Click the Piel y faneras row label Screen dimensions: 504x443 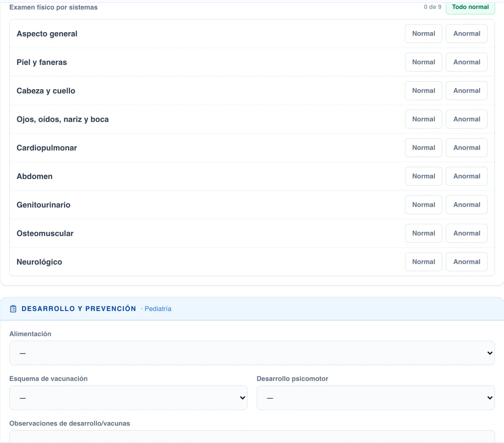[42, 62]
